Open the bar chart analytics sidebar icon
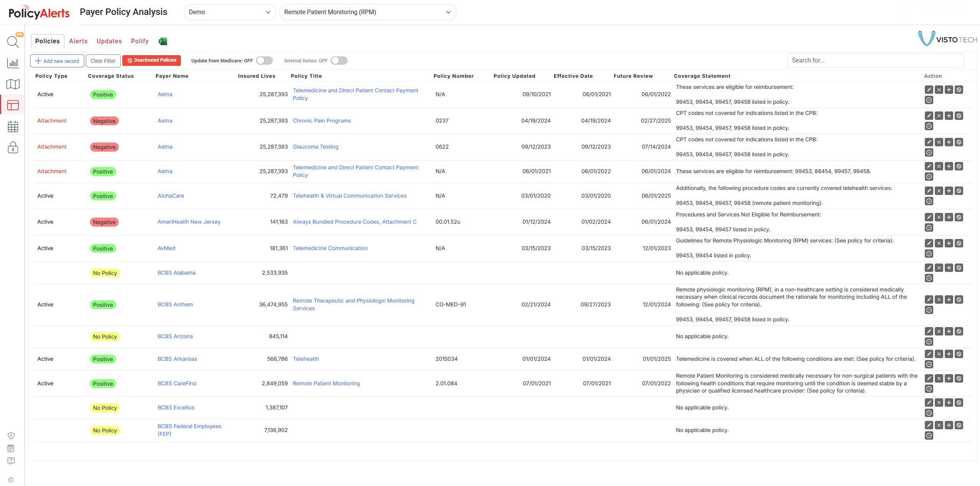This screenshot has width=980, height=486. [13, 63]
